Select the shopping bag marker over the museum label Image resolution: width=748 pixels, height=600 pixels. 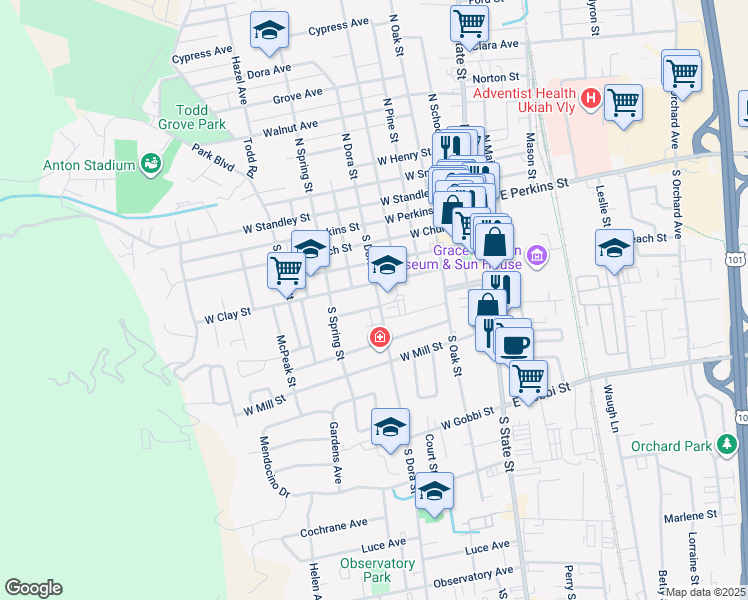[495, 243]
